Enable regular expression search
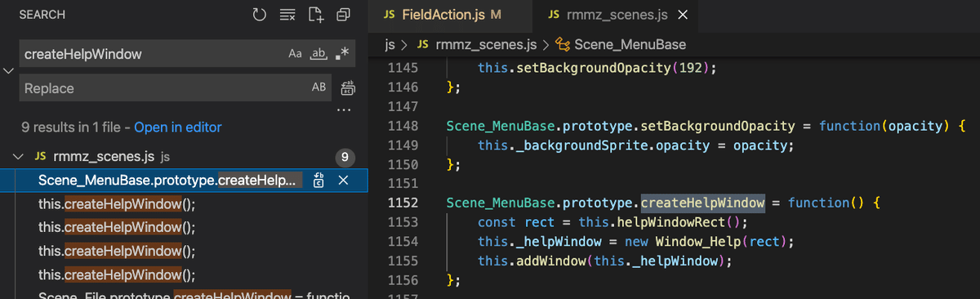Screen dimensions: 980x299 tap(343, 54)
